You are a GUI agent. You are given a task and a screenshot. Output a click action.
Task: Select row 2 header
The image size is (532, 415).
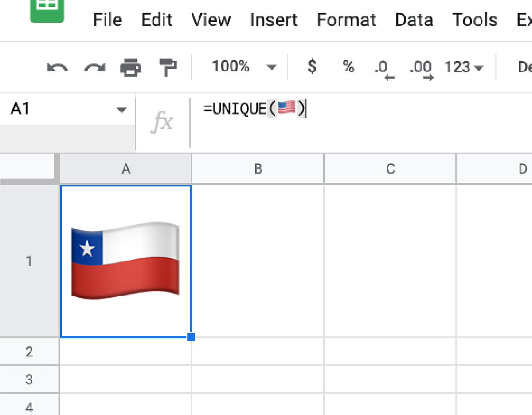pyautogui.click(x=29, y=352)
